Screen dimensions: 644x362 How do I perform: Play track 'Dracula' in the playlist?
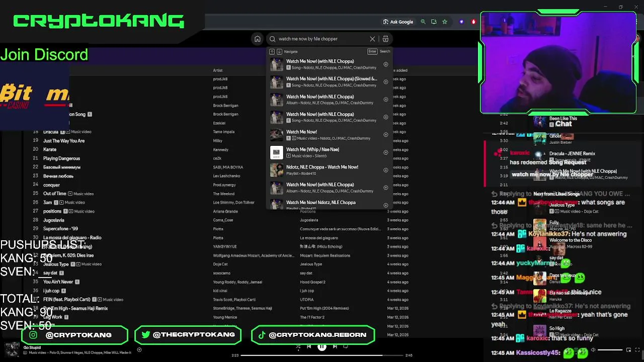[51, 132]
